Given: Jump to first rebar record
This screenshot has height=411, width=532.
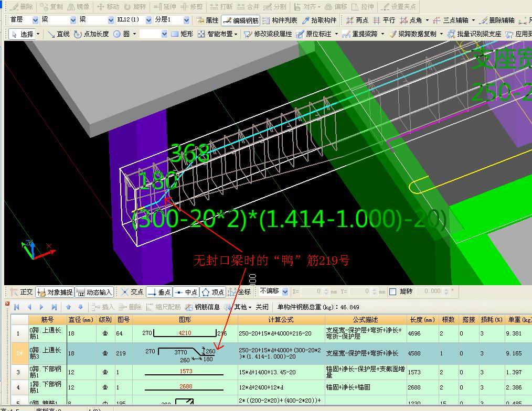Looking at the screenshot, I should pos(16,307).
